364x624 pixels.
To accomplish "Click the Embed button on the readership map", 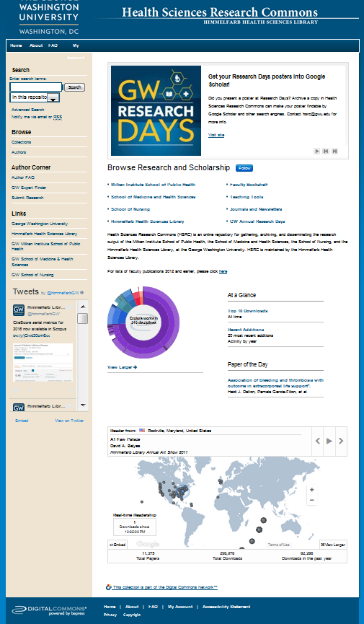I will [x=117, y=545].
